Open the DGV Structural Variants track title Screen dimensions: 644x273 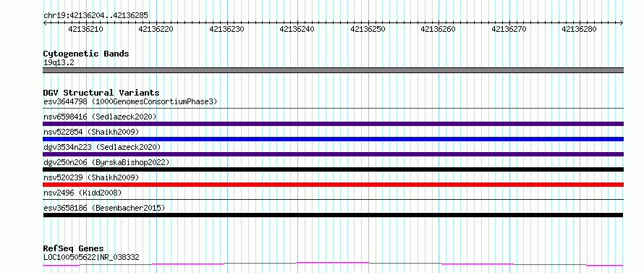click(101, 93)
